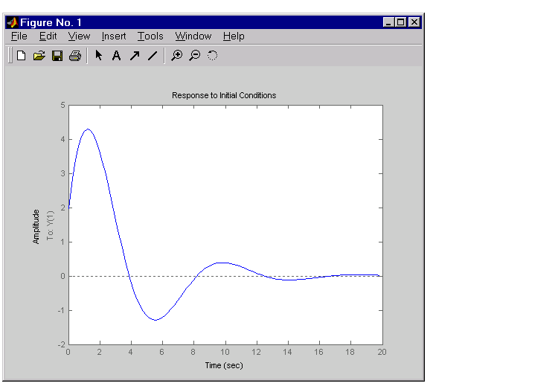Click the plot title Response to Initial Conditions
This screenshot has width=558, height=392.
pos(224,95)
